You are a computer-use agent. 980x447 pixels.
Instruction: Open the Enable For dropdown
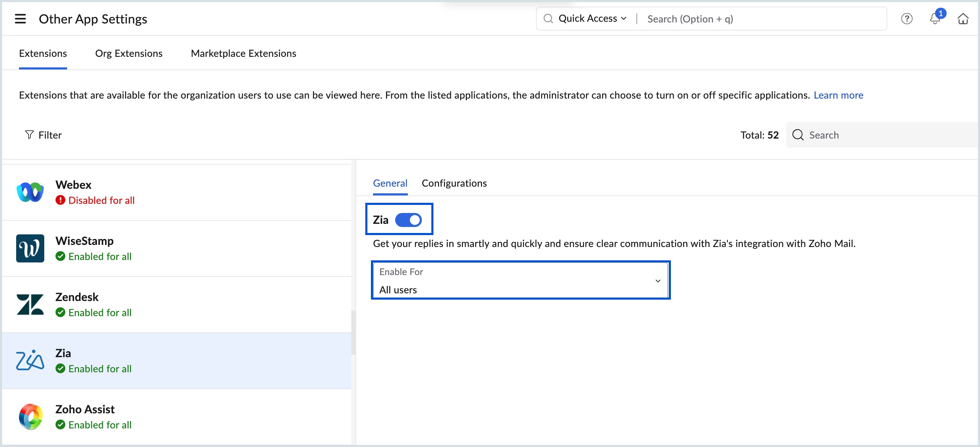click(520, 281)
